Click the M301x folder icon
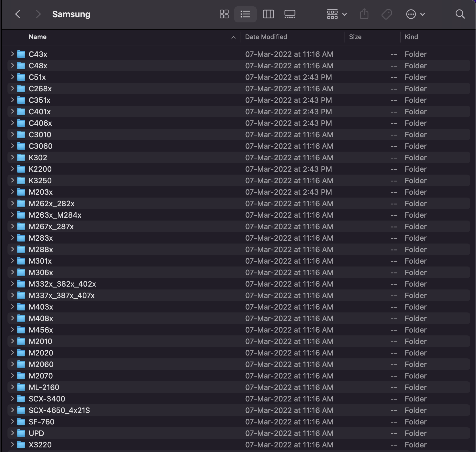Image resolution: width=476 pixels, height=452 pixels. [21, 261]
